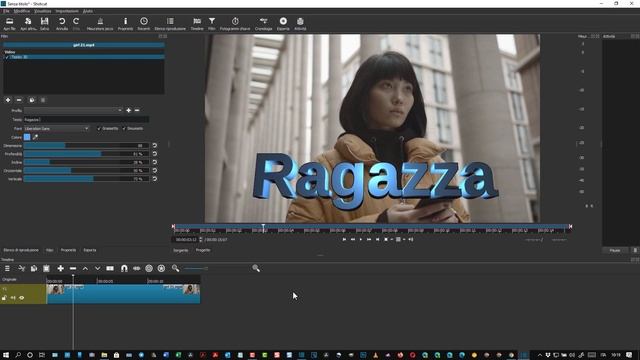Zoom in timeline magnifier icon

(x=256, y=268)
